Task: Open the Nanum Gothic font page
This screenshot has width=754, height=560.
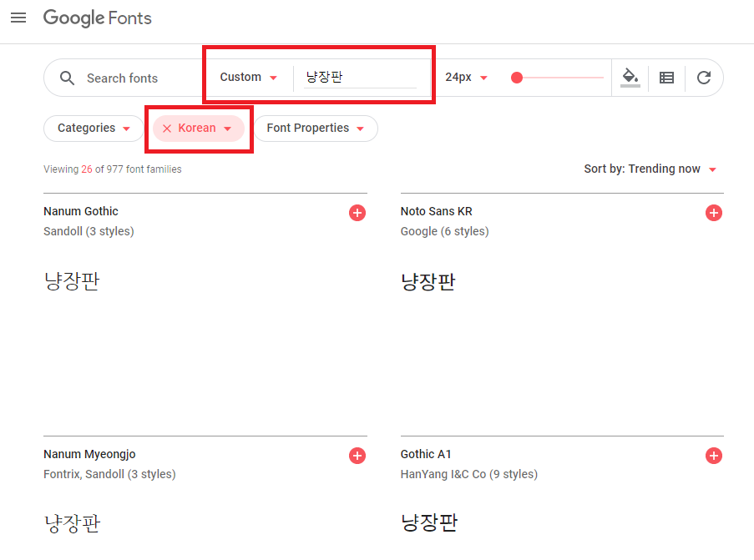Action: 81,211
